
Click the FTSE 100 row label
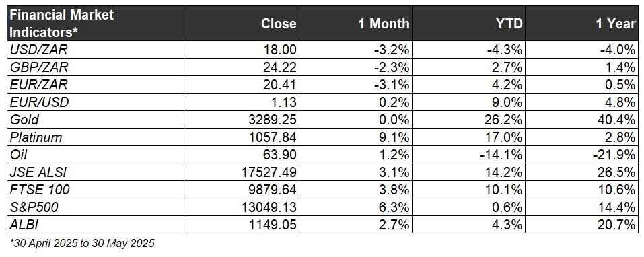[40, 190]
